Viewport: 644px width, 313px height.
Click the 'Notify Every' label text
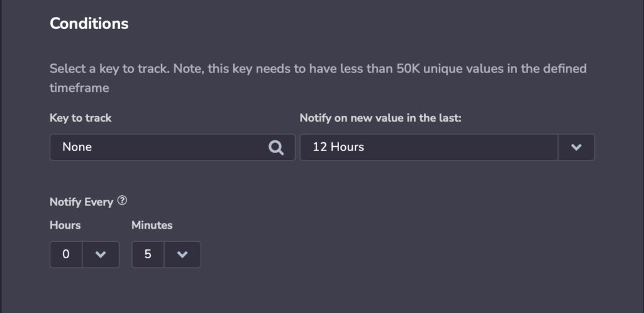81,202
